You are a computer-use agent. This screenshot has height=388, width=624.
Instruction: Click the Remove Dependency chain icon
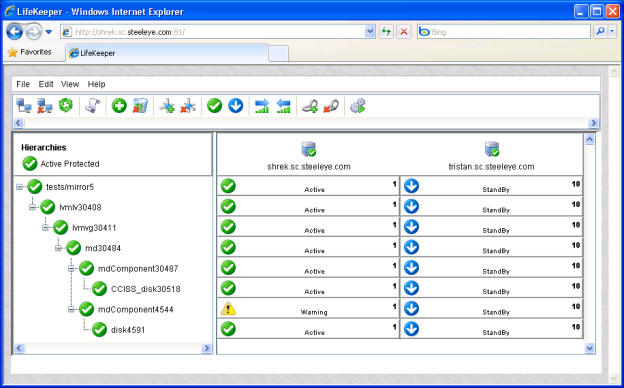(331, 106)
